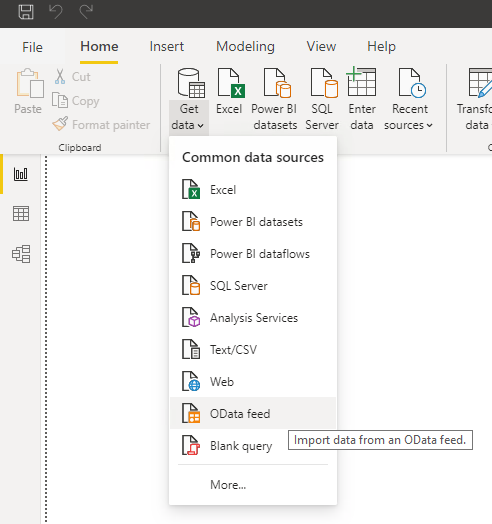
Task: Open the File tab
Action: tap(32, 47)
